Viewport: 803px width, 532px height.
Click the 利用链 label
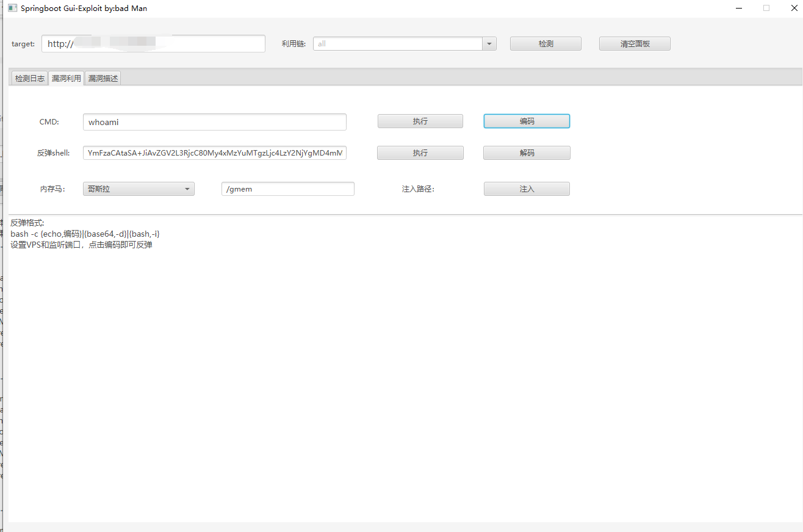pos(293,44)
